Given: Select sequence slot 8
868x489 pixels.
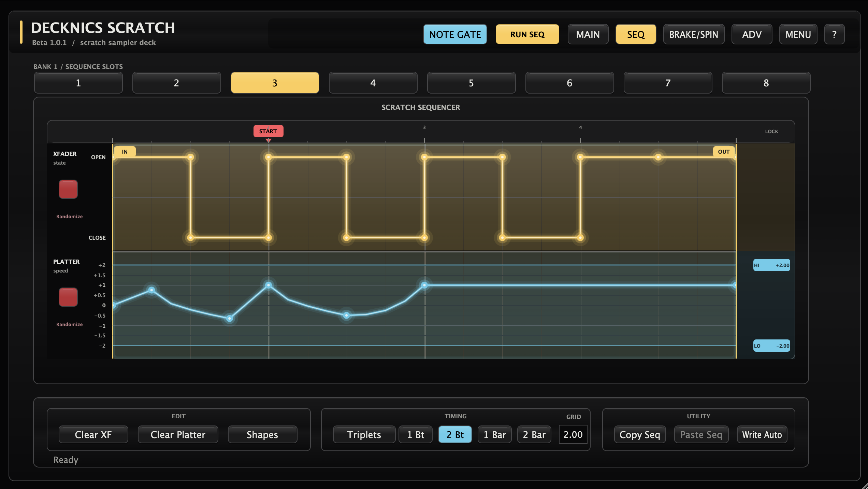Looking at the screenshot, I should pyautogui.click(x=766, y=83).
